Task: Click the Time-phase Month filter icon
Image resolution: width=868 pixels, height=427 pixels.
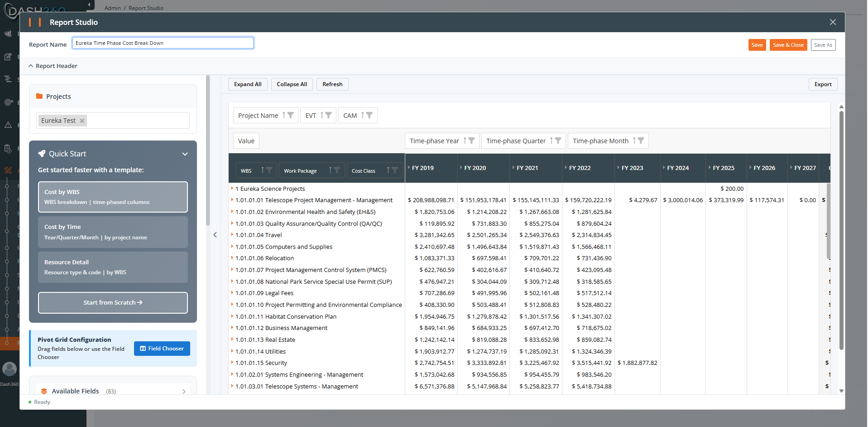Action: pyautogui.click(x=641, y=141)
